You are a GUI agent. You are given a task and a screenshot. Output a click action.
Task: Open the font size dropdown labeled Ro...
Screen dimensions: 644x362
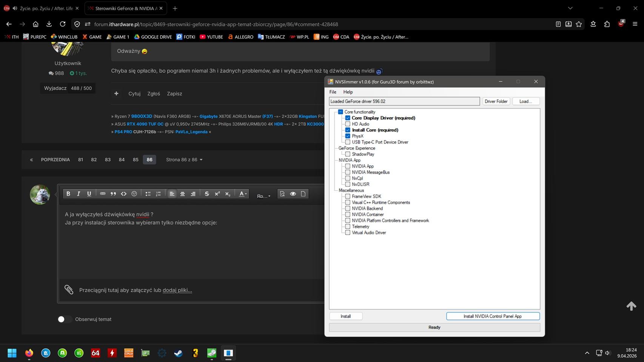click(x=263, y=196)
